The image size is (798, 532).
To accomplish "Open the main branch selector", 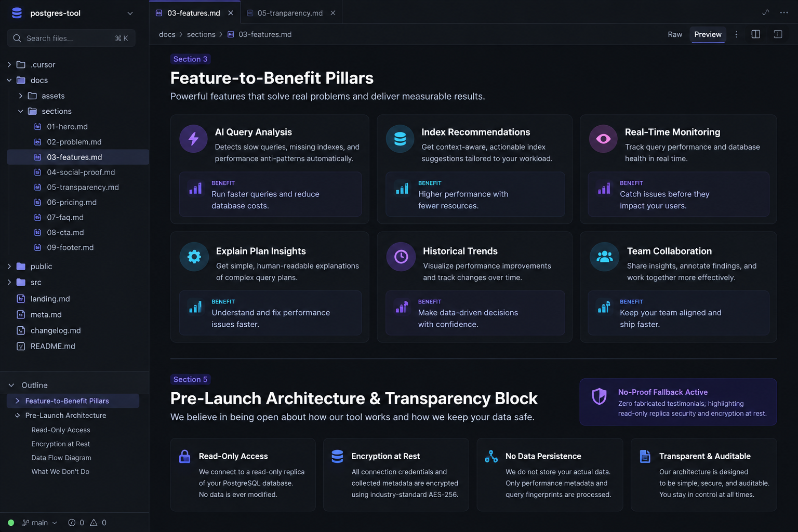I will click(x=39, y=523).
